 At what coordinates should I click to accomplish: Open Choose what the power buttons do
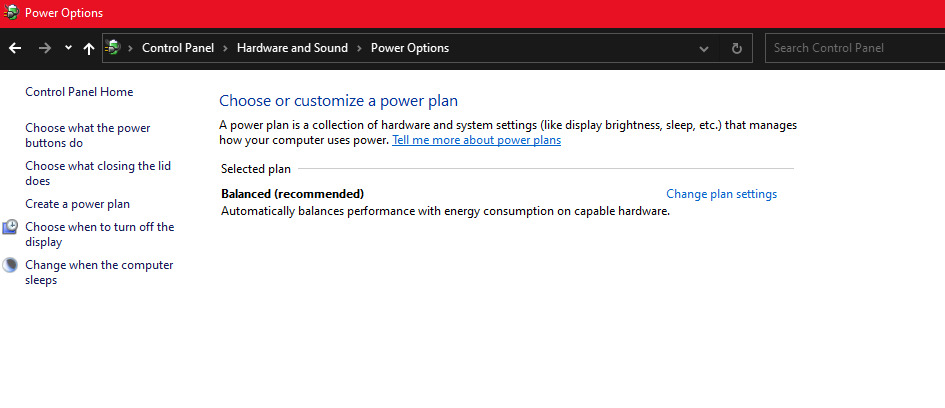click(x=88, y=136)
